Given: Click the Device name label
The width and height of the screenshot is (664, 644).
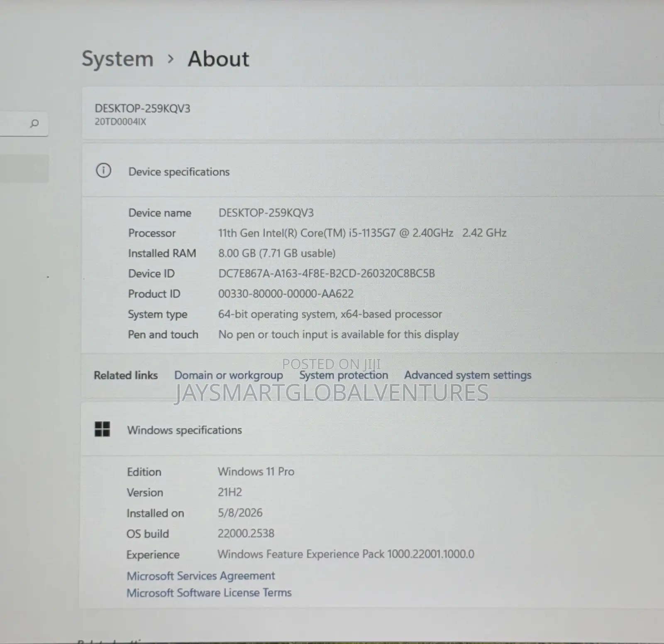Looking at the screenshot, I should pyautogui.click(x=160, y=213).
